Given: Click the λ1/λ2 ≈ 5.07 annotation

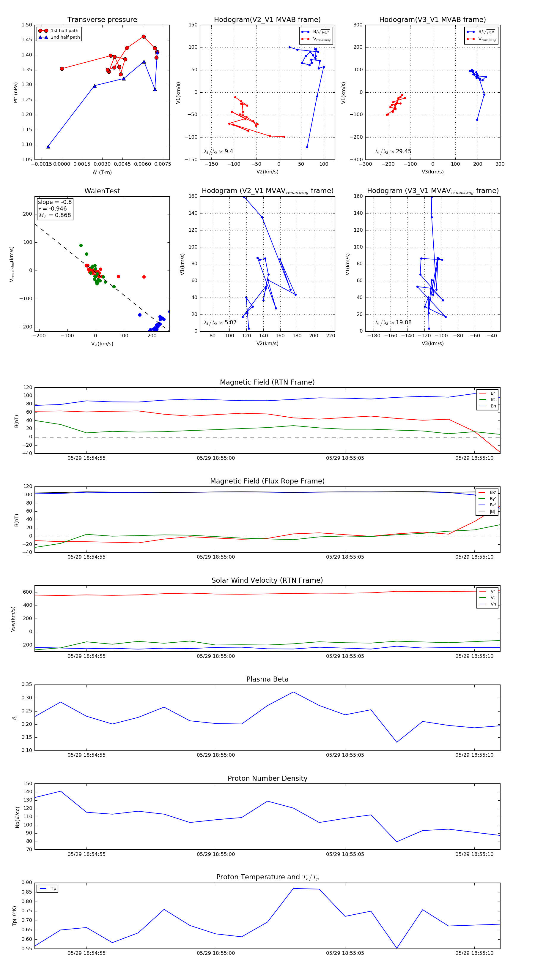Looking at the screenshot, I should pos(220,323).
